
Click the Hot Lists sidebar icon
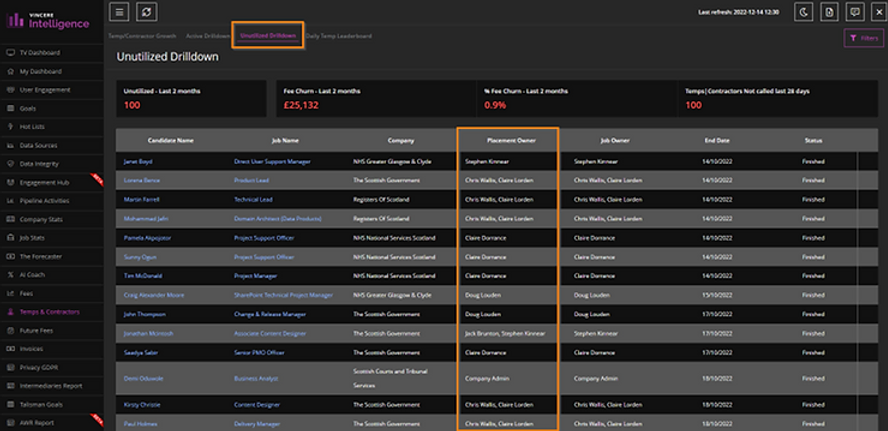pos(10,128)
